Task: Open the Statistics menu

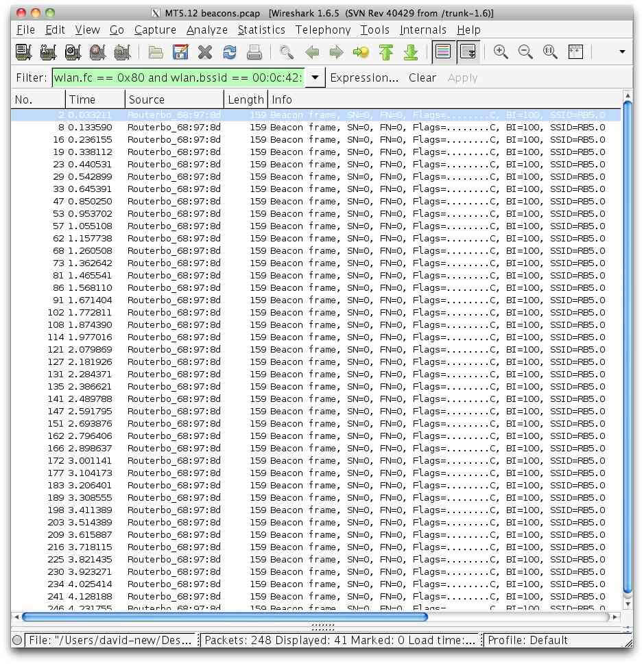Action: point(261,30)
